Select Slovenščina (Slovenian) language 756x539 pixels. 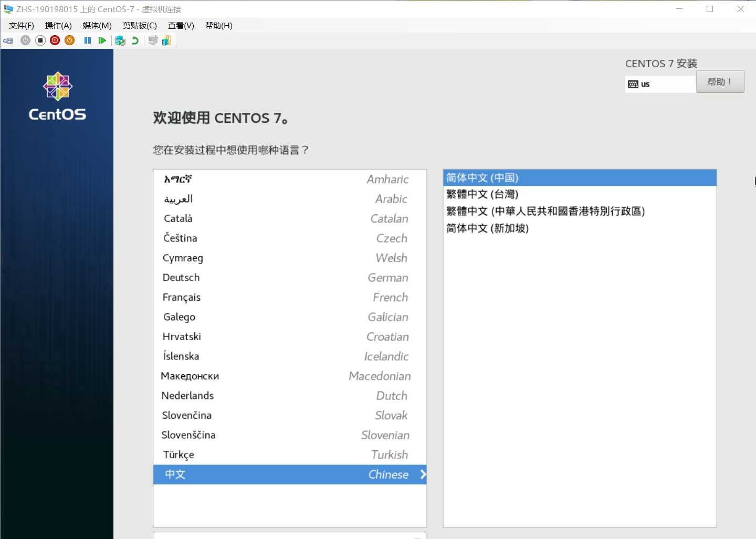[290, 435]
